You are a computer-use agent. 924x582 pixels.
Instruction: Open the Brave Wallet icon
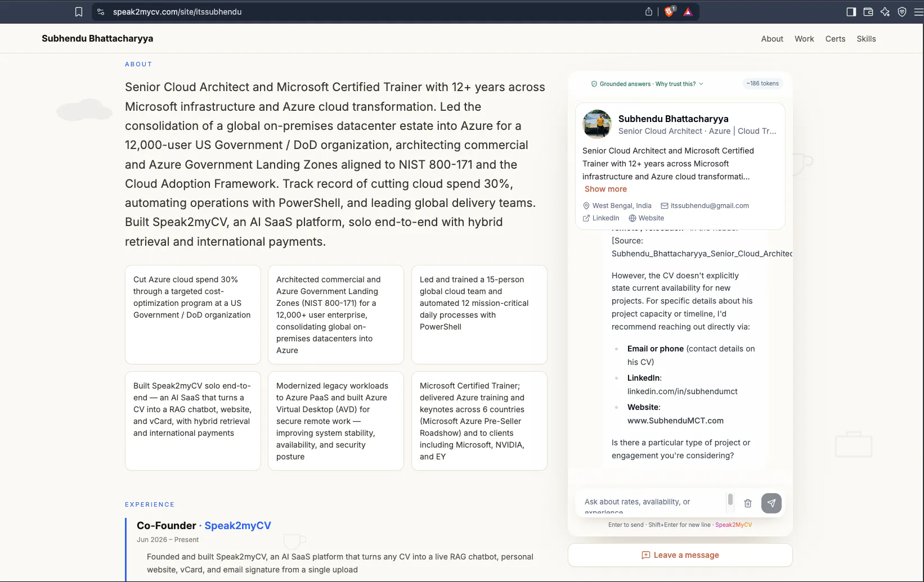[868, 12]
